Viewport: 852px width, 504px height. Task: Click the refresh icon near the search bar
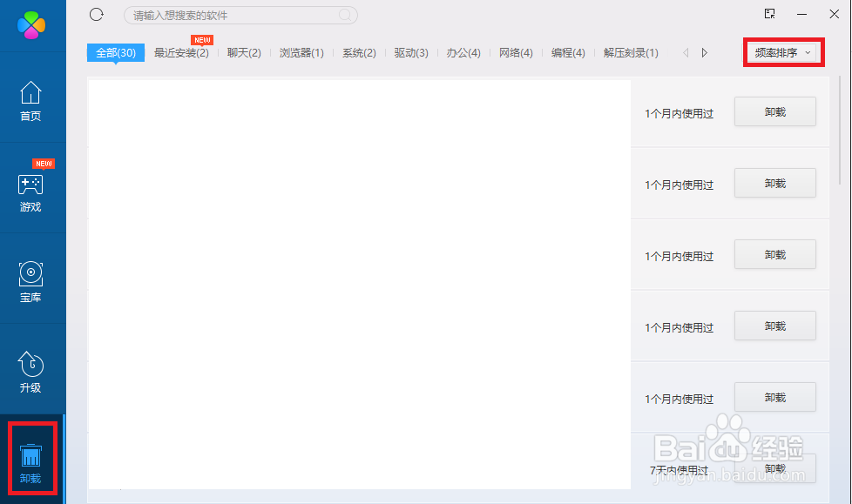click(96, 15)
